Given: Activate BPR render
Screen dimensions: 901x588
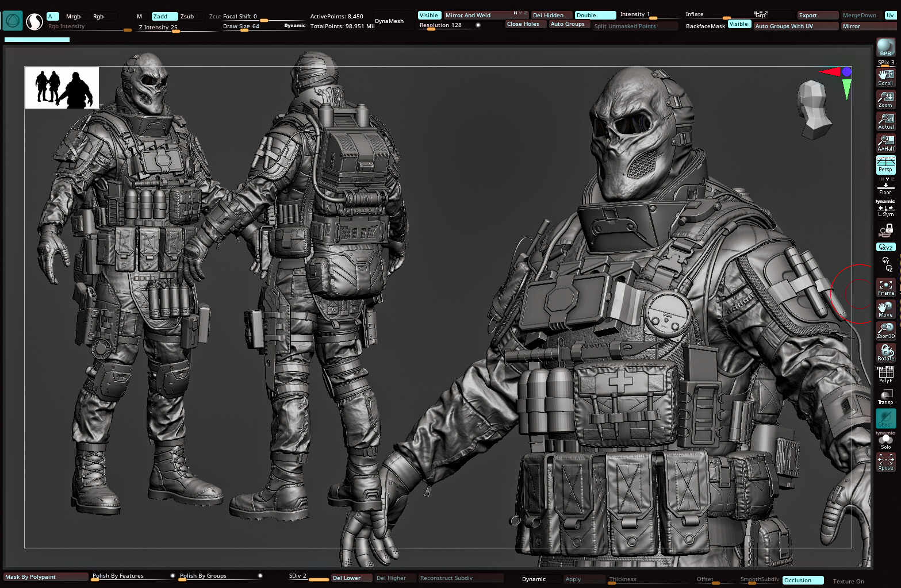Looking at the screenshot, I should [885, 51].
